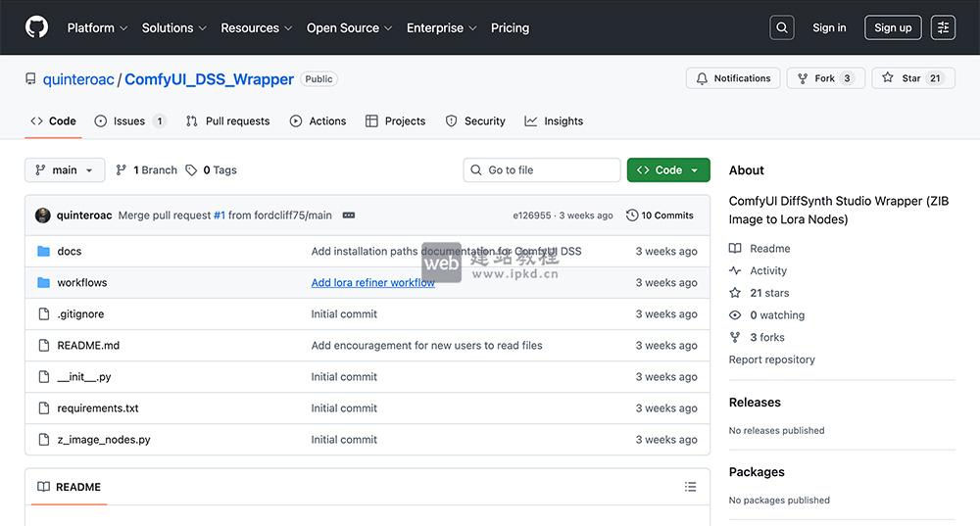Select the README tab heading
980x526 pixels.
pos(70,487)
